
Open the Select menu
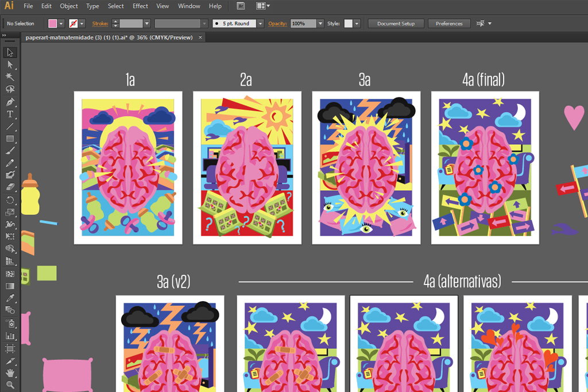coord(116,6)
